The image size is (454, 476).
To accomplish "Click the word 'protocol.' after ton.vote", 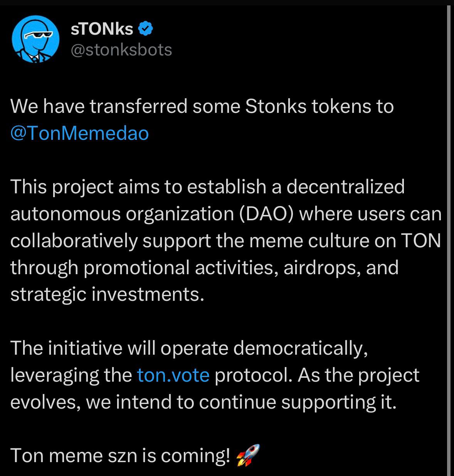I will [x=253, y=375].
